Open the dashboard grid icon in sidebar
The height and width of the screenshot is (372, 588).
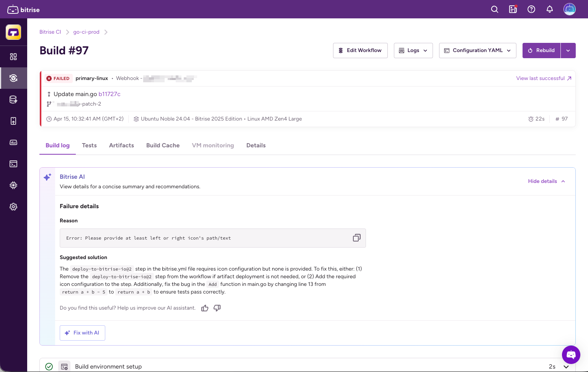click(x=13, y=57)
